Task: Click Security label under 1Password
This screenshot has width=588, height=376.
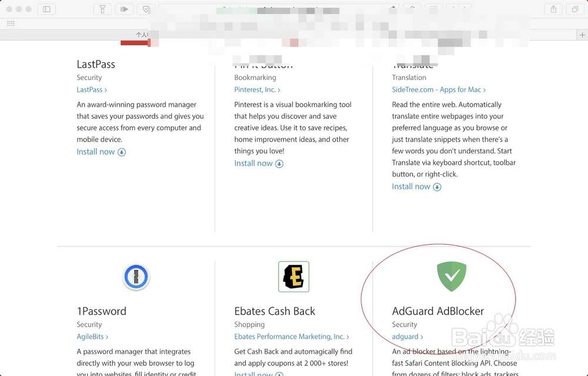Action: [89, 325]
